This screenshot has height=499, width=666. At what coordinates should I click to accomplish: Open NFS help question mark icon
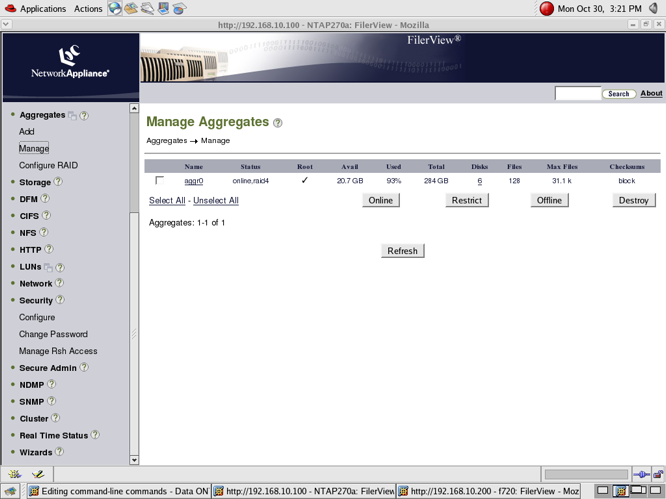[44, 232]
